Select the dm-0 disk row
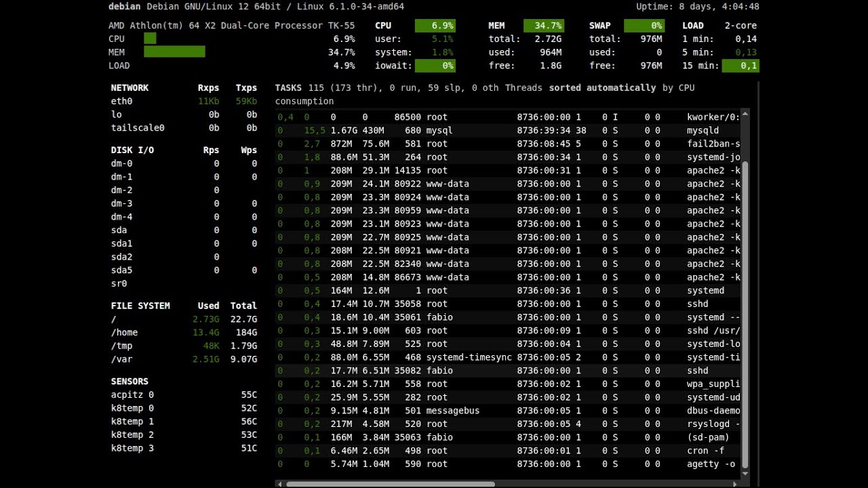Image resolution: width=868 pixels, height=488 pixels. [184, 164]
